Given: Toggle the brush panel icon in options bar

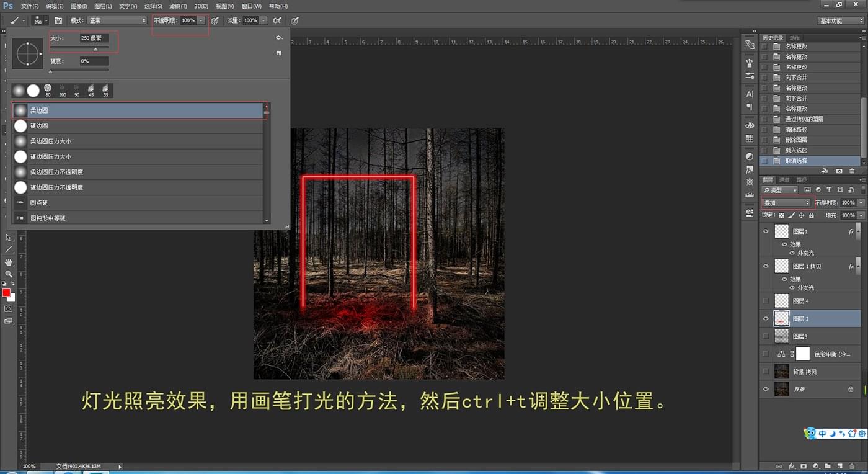Looking at the screenshot, I should (58, 20).
